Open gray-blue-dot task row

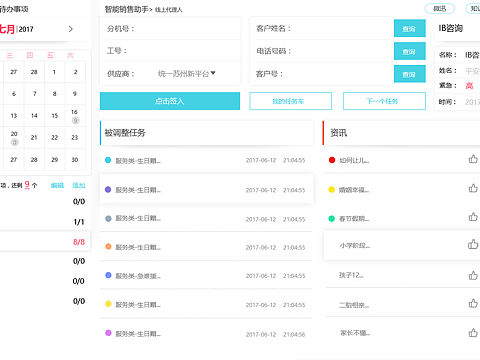pos(206,219)
